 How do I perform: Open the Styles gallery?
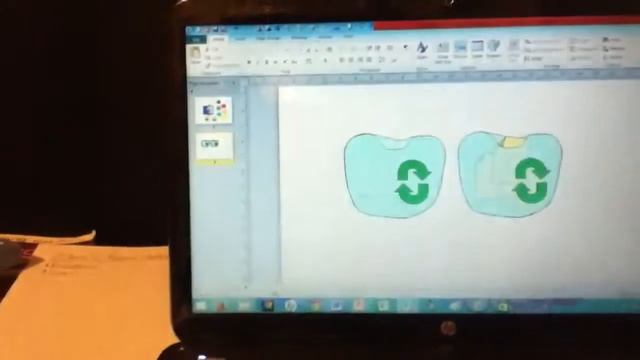point(422,50)
